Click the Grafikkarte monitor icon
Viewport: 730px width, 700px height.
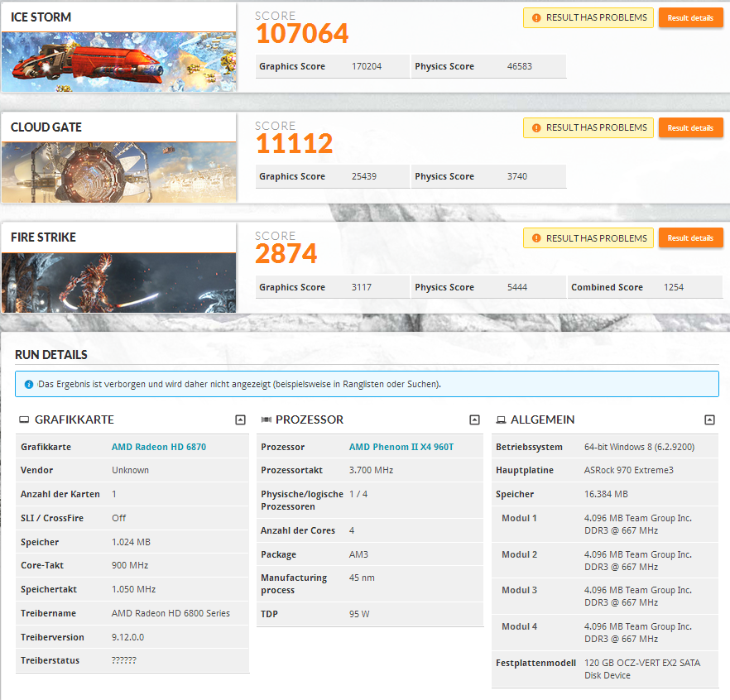24,420
